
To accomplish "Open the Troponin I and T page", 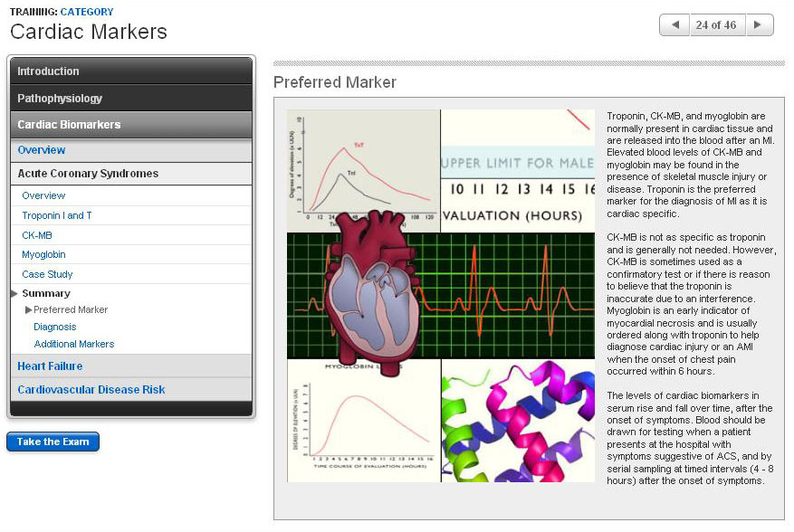I will point(57,215).
